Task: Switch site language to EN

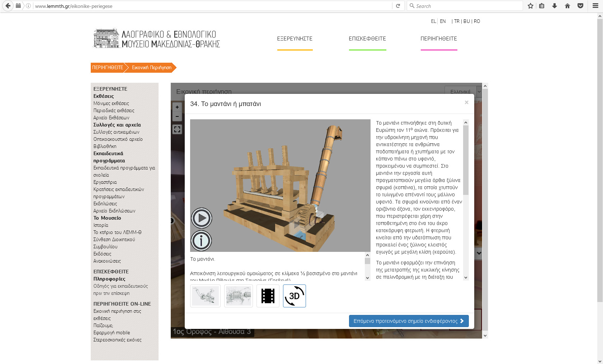Action: click(443, 21)
